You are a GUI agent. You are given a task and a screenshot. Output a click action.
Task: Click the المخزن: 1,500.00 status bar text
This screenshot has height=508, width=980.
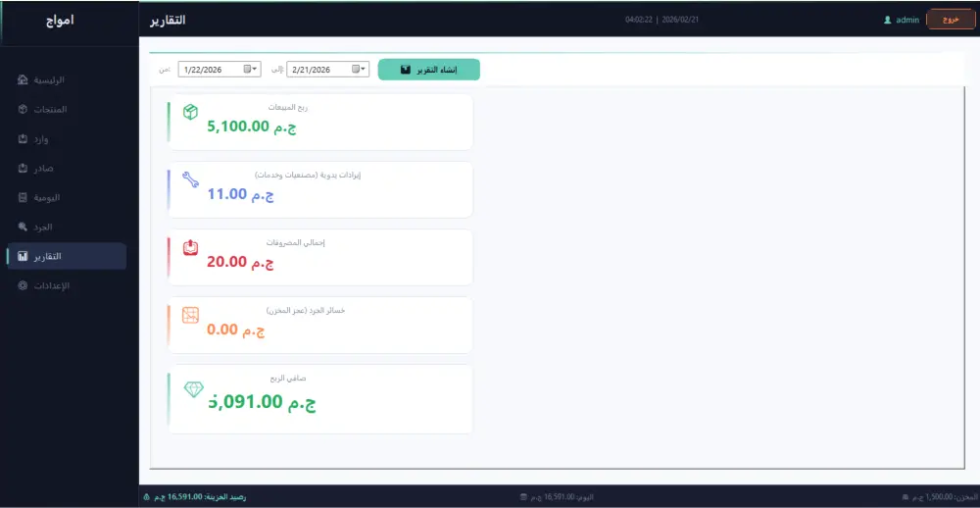click(x=943, y=497)
